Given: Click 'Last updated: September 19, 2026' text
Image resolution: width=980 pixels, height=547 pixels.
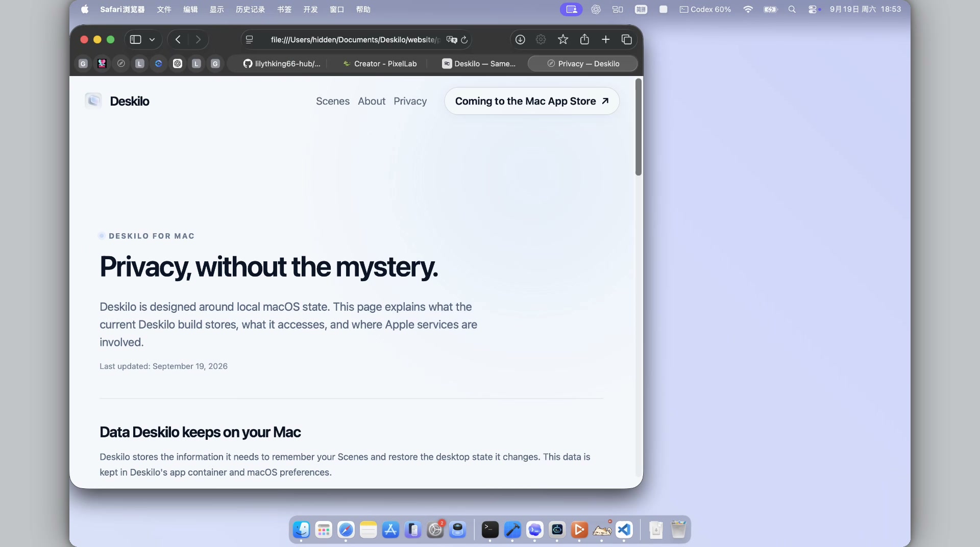Looking at the screenshot, I should 163,366.
